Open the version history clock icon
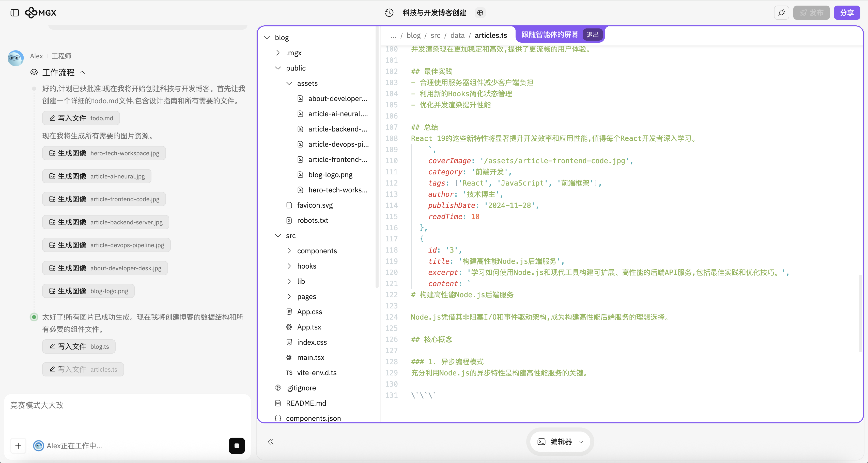This screenshot has width=868, height=463. 389,13
